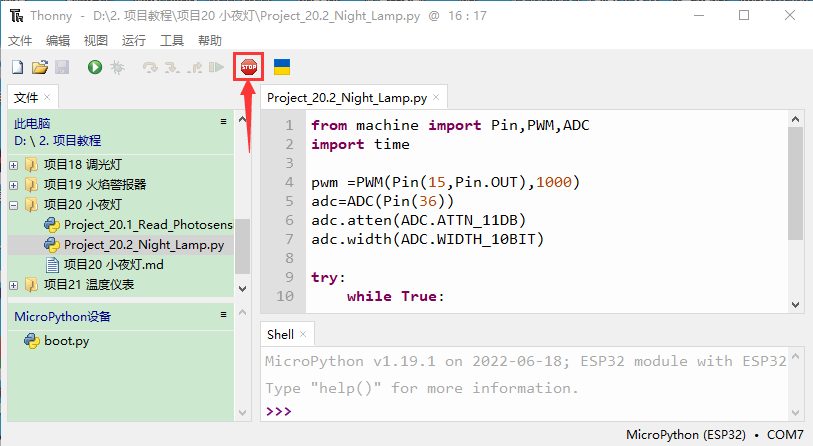The image size is (813, 446).
Task: Click the Ukraine flag icon
Action: 282,67
